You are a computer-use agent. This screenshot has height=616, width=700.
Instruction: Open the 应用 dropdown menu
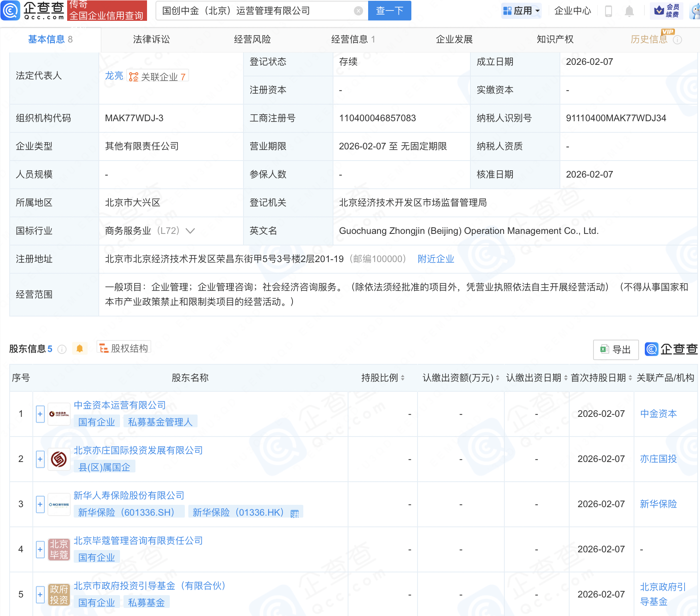522,11
